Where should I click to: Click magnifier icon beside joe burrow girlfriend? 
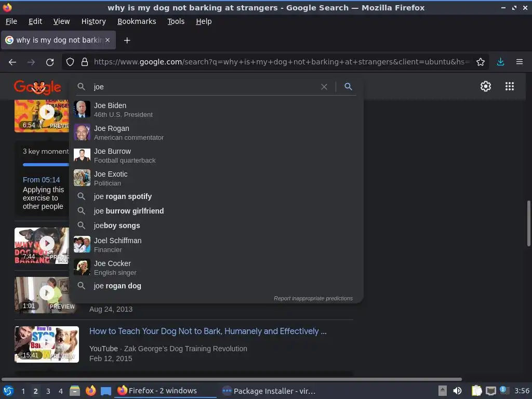point(81,211)
